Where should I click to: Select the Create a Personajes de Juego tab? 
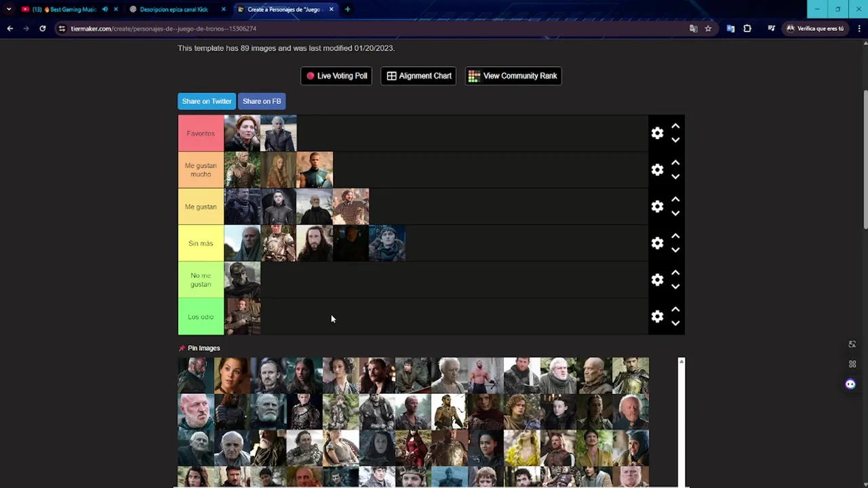coord(283,9)
